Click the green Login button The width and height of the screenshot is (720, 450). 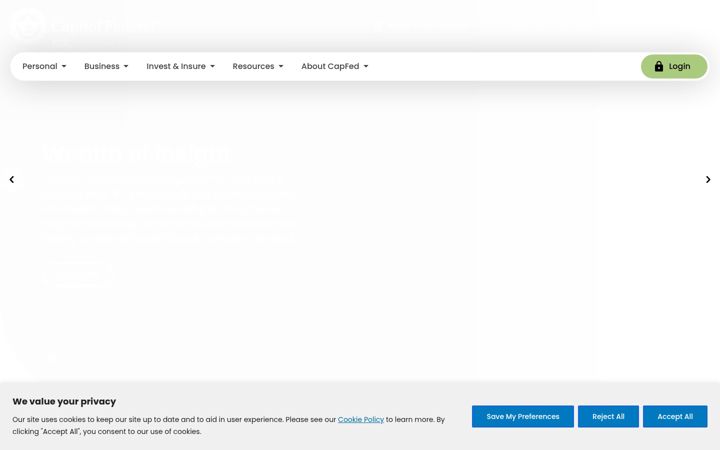tap(674, 66)
